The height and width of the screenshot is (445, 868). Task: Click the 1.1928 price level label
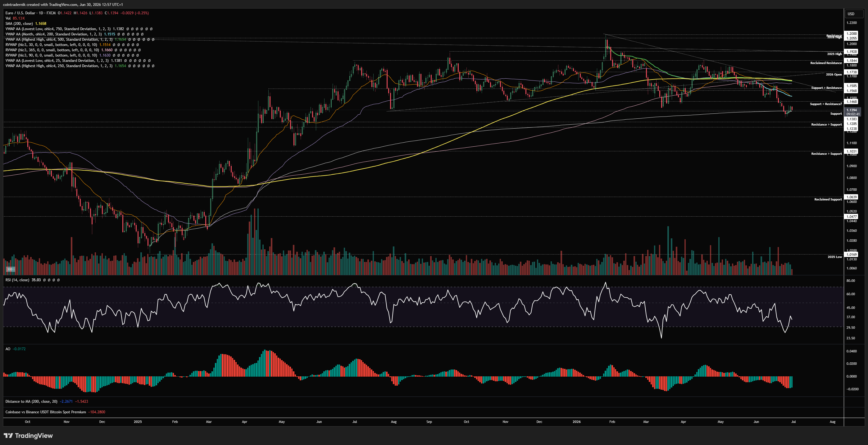pos(852,52)
